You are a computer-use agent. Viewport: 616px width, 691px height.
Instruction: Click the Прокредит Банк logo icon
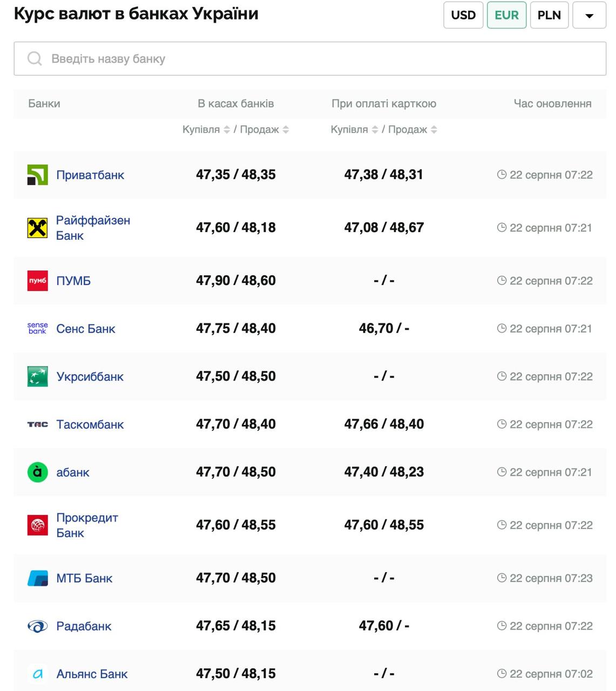click(37, 525)
